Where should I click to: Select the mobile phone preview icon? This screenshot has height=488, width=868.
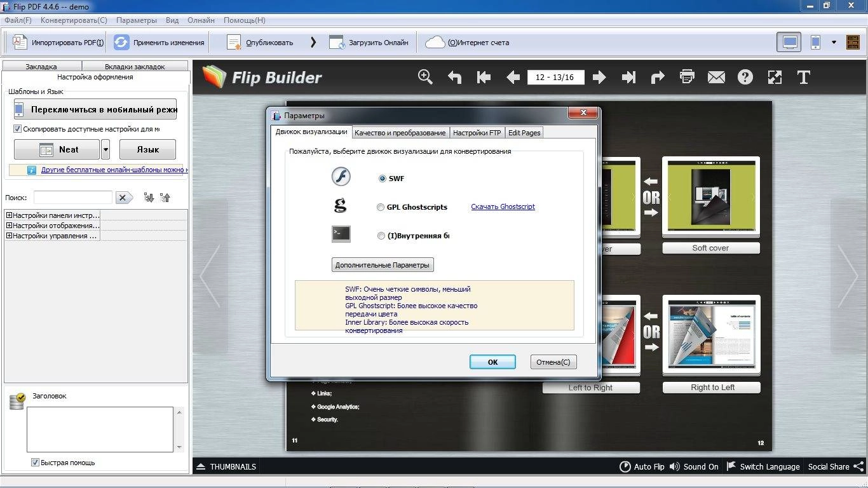coord(816,43)
